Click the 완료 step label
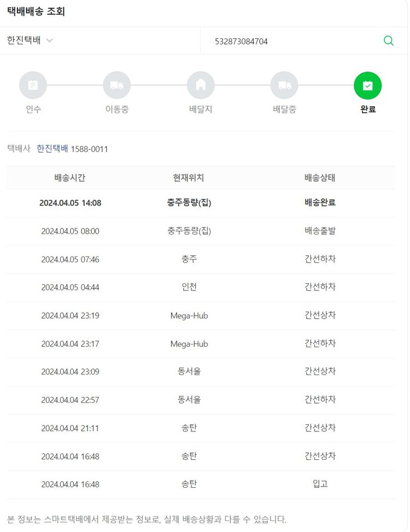 click(x=368, y=109)
